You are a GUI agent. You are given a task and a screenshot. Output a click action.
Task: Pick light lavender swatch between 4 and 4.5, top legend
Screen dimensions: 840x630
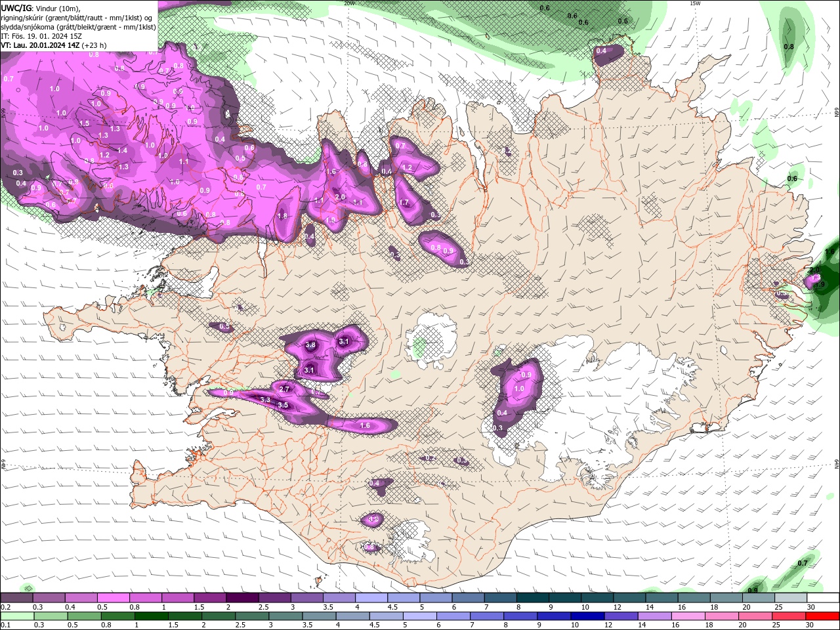(371, 598)
